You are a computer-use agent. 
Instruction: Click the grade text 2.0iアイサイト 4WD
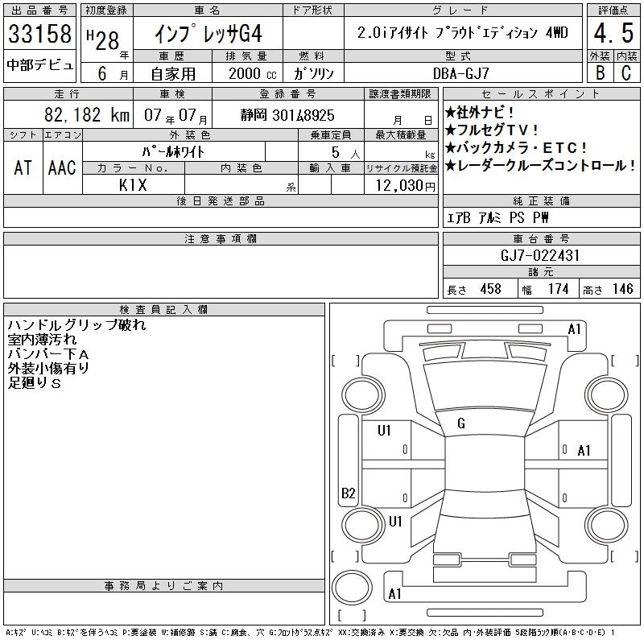point(462,33)
